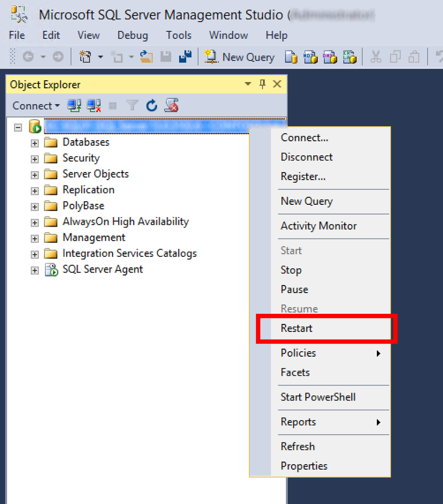Expand the Databases folder
This screenshot has width=443, height=504.
35,143
